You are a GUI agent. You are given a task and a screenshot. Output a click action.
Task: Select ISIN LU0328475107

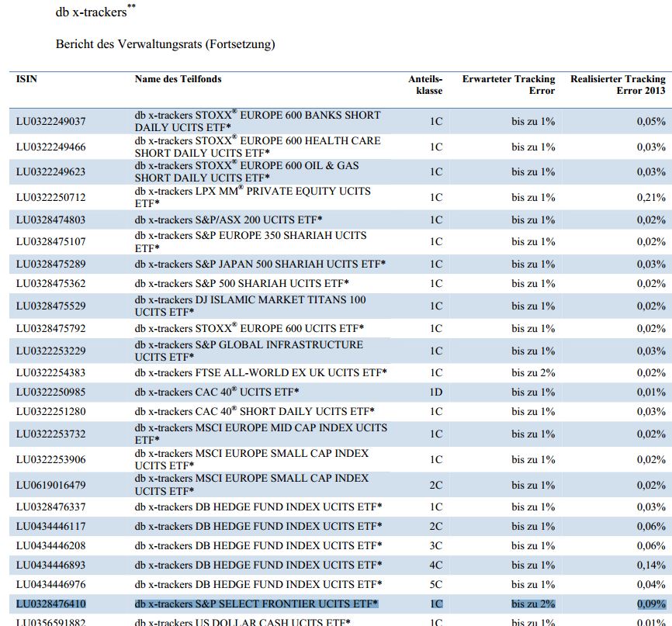51,242
